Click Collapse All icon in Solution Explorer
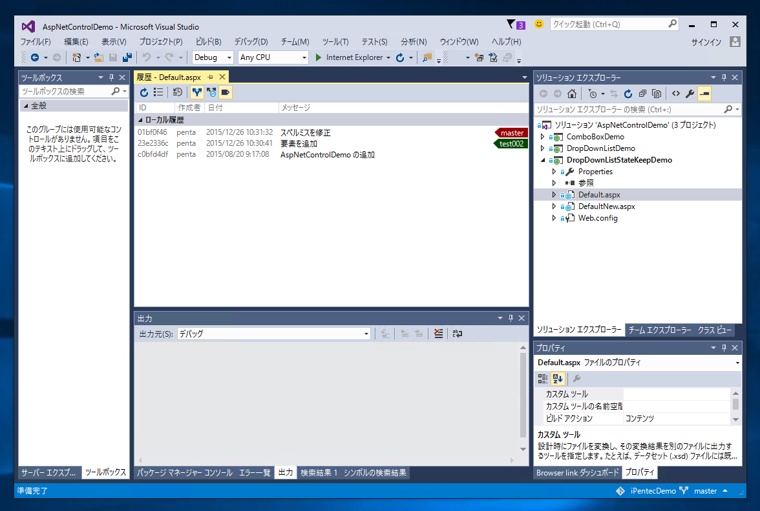 (x=642, y=94)
